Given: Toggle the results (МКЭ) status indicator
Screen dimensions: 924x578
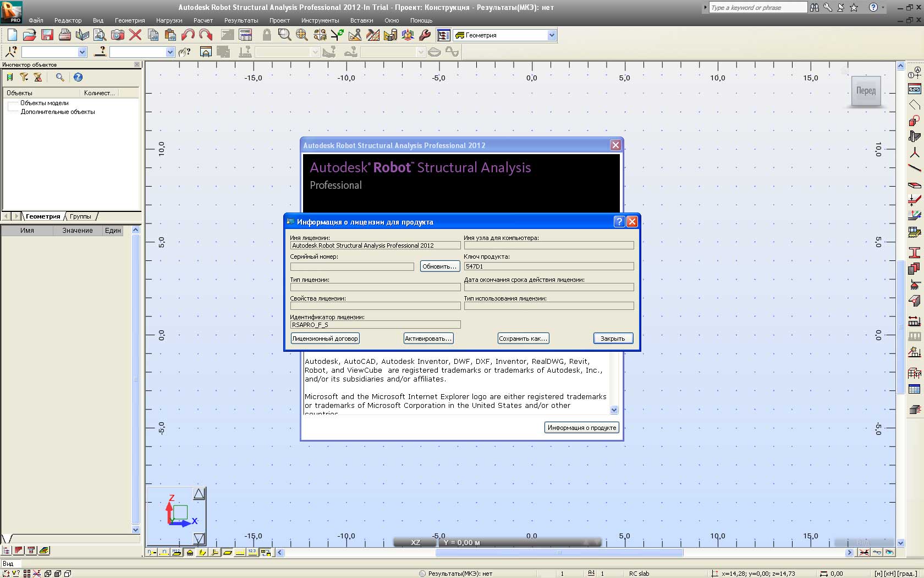Looking at the screenshot, I should (422, 574).
